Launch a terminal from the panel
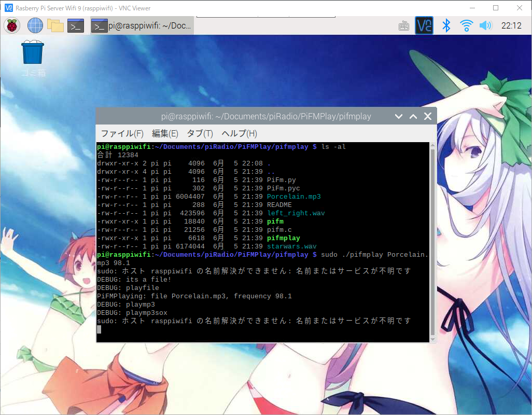Viewport: 532px width, 415px height. click(x=76, y=26)
